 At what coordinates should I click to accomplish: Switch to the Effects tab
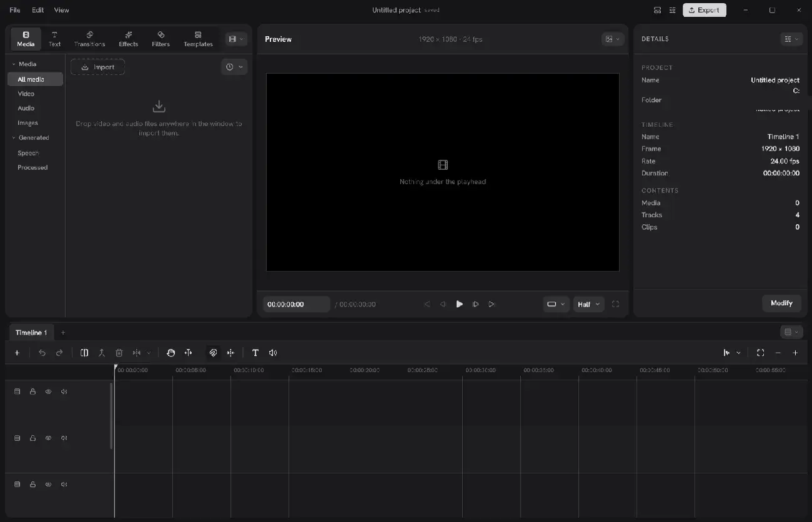point(129,39)
